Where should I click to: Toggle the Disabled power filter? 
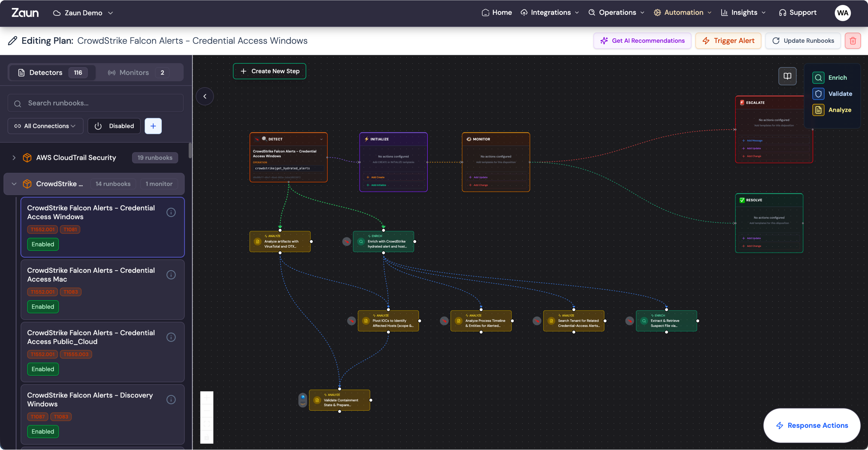pyautogui.click(x=114, y=126)
